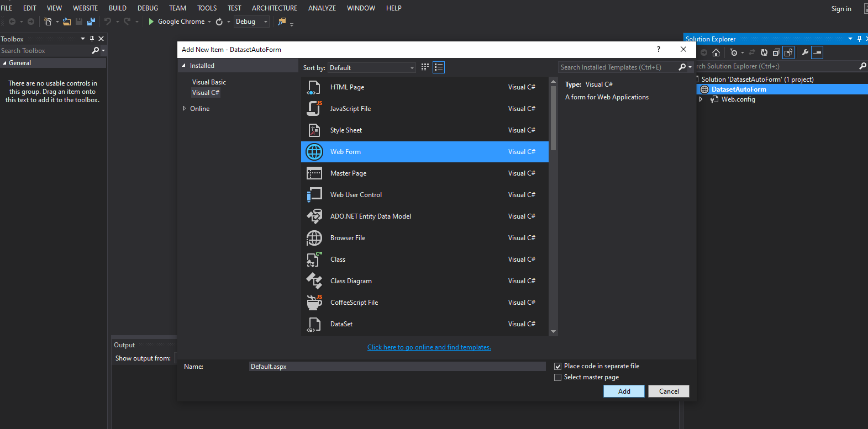Start debugging with the green play icon
The height and width of the screenshot is (429, 868).
(x=151, y=22)
